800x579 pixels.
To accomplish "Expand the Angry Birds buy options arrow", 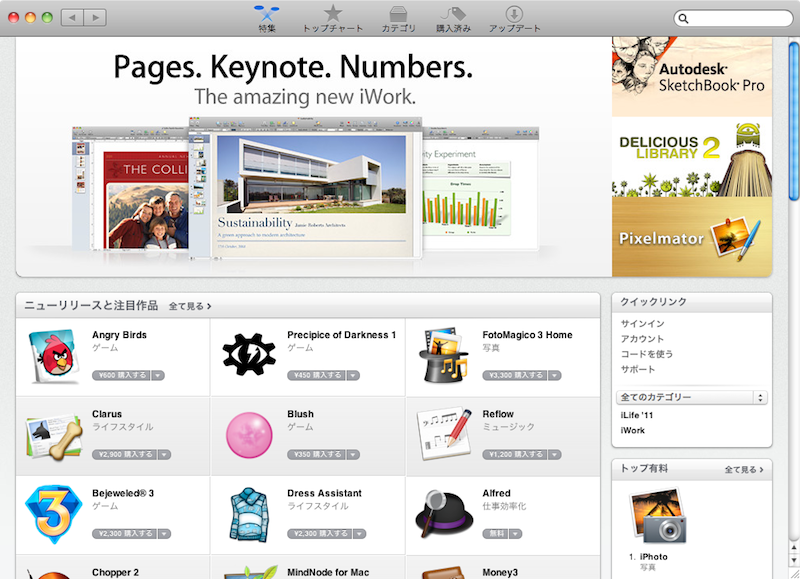I will tap(158, 375).
